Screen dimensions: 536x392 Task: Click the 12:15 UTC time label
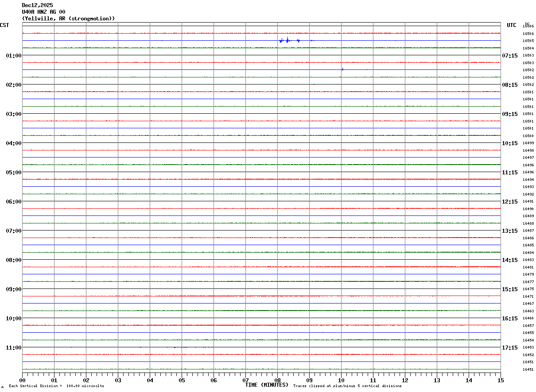509,201
